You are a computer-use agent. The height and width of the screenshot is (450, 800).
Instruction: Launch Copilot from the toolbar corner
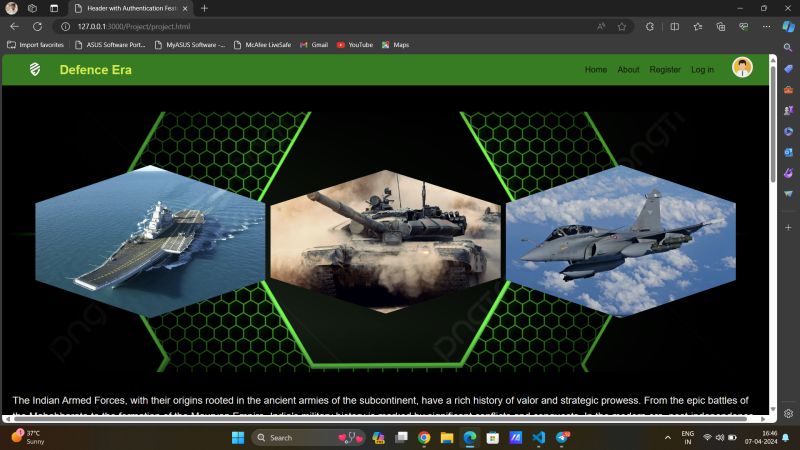point(788,27)
